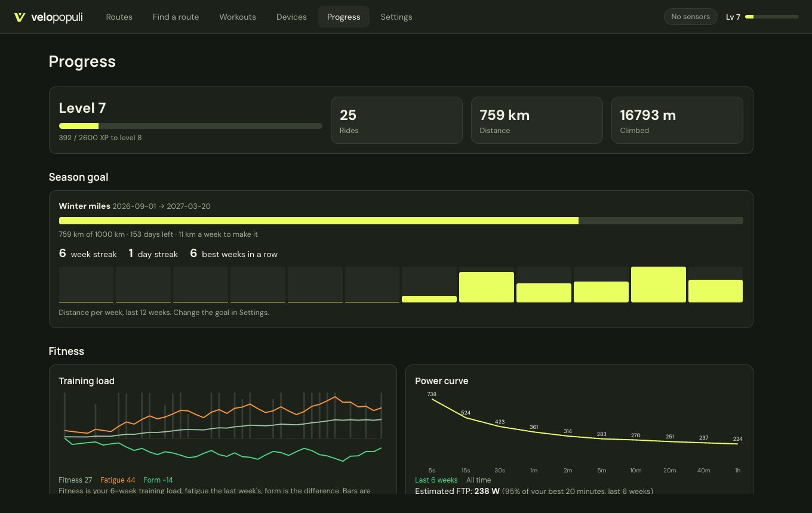
Task: Select the Progress nav tab
Action: tap(343, 17)
